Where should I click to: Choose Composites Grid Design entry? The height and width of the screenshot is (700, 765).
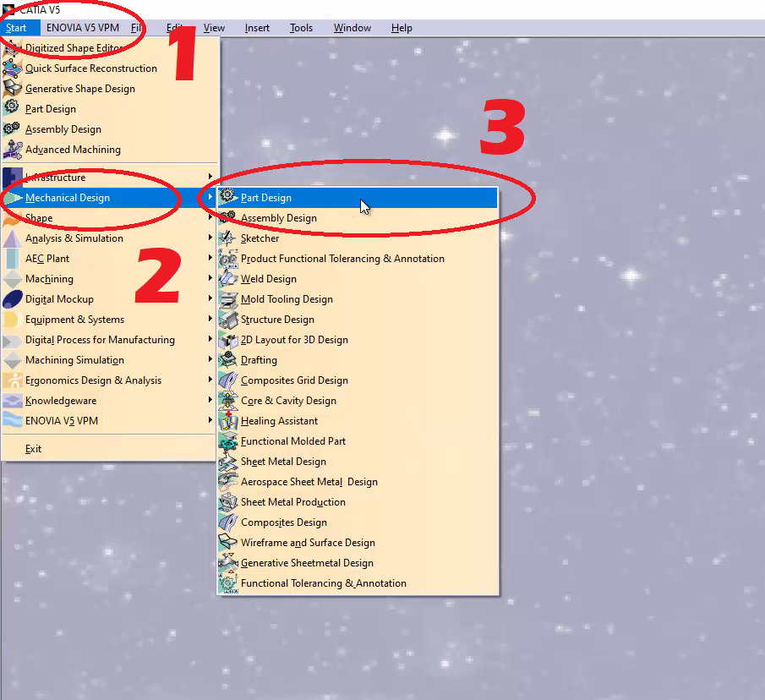coord(294,380)
